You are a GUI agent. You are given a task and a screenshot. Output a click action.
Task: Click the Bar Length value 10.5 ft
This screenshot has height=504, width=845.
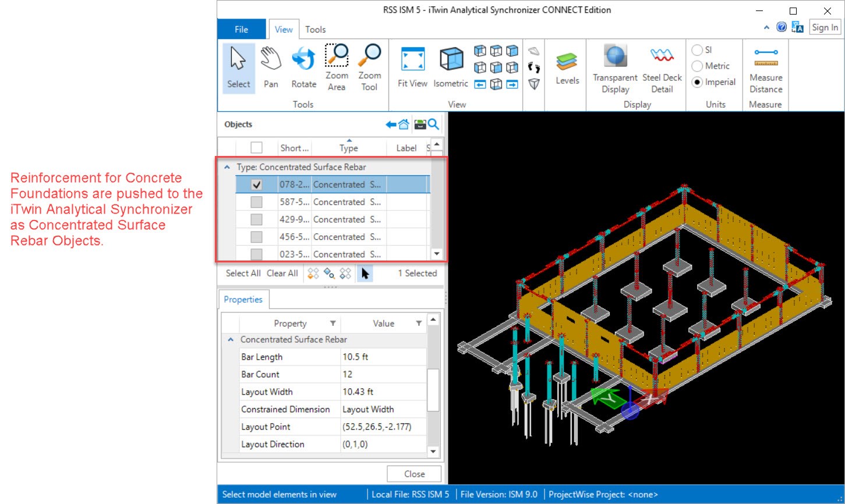tap(384, 357)
